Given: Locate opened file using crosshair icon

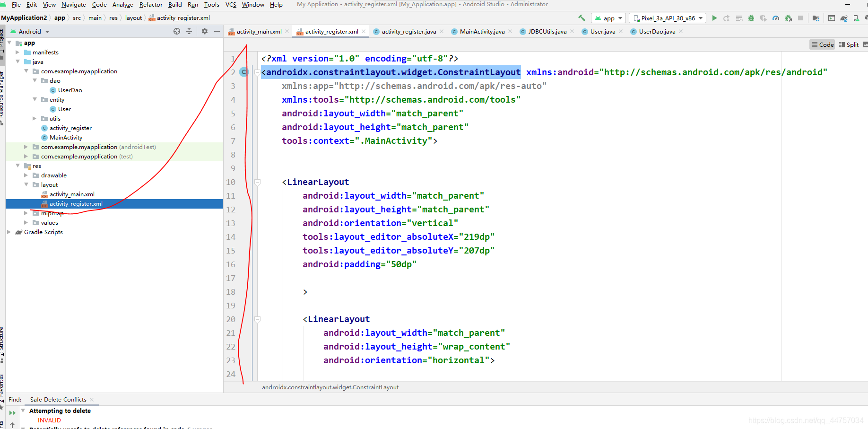Looking at the screenshot, I should 177,31.
